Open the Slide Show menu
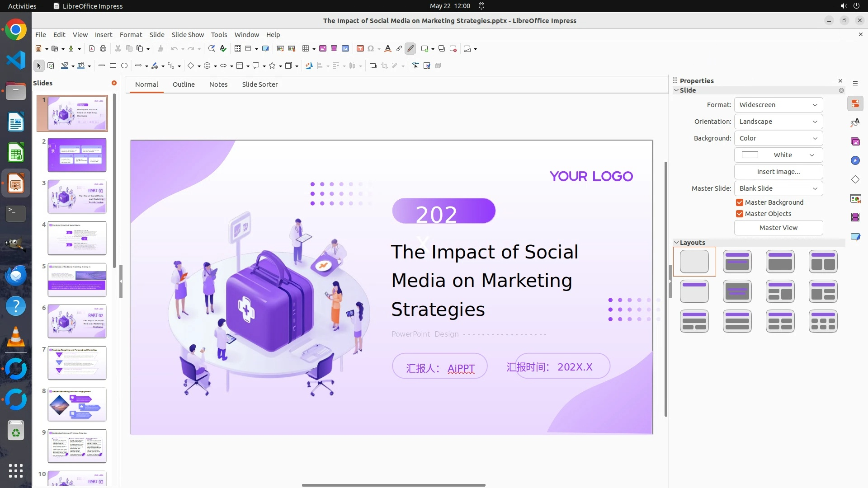Image resolution: width=868 pixels, height=488 pixels. tap(188, 35)
